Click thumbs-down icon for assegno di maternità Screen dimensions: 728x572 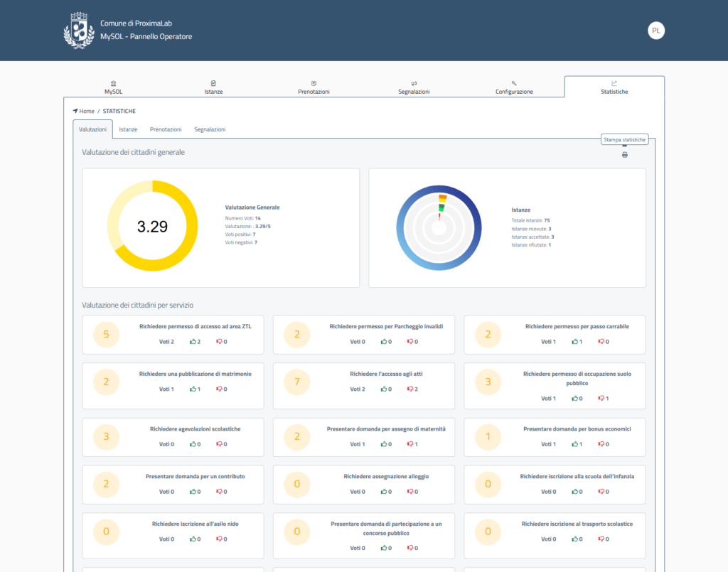point(410,444)
